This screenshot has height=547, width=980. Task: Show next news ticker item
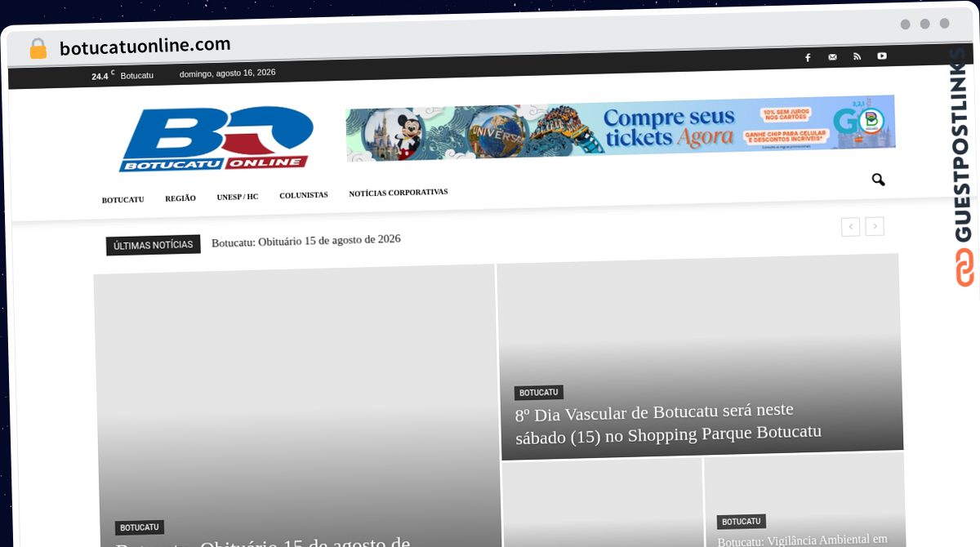coord(875,226)
